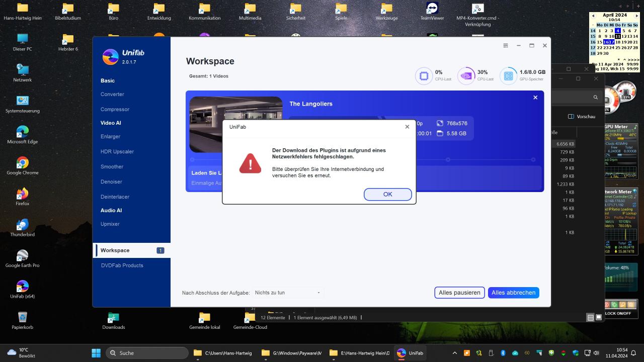This screenshot has width=644, height=362.
Task: Open the Converter module
Action: [112, 95]
